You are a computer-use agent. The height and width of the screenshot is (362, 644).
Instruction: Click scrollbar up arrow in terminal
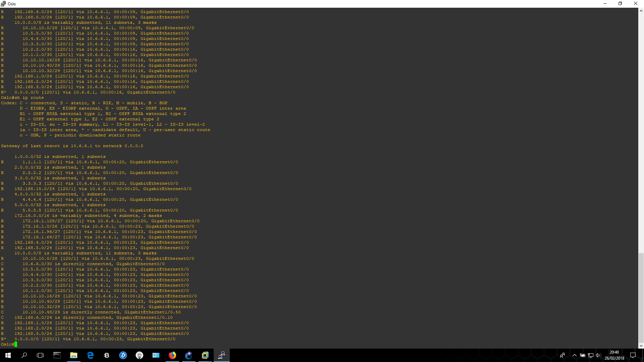[641, 11]
